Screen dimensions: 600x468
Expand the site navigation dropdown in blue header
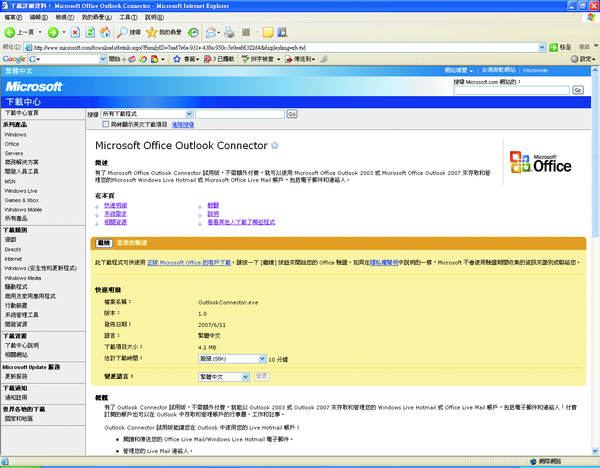pos(459,70)
